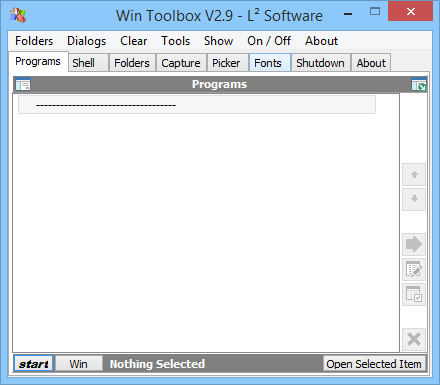The width and height of the screenshot is (440, 385).
Task: Click the large right arrow button
Action: (x=414, y=244)
